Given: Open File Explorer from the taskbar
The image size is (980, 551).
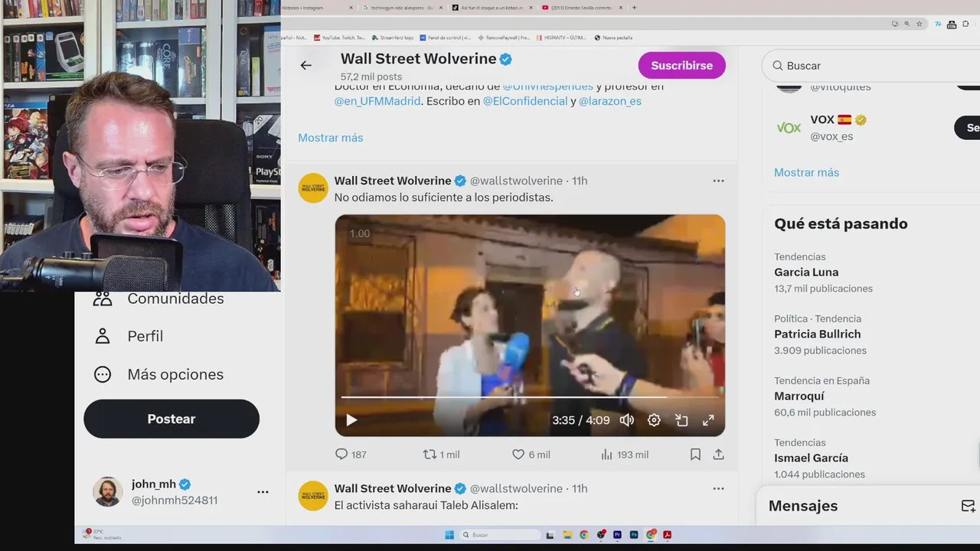Looking at the screenshot, I should (x=567, y=535).
